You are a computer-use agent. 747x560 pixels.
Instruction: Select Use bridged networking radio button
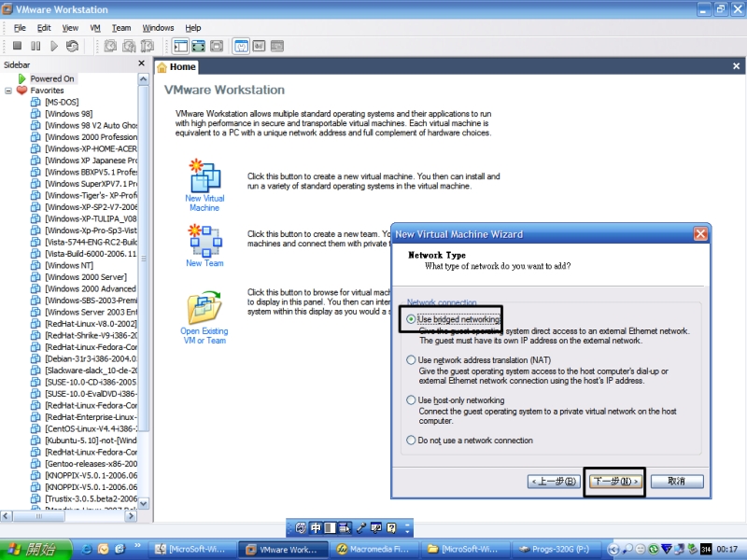(411, 319)
